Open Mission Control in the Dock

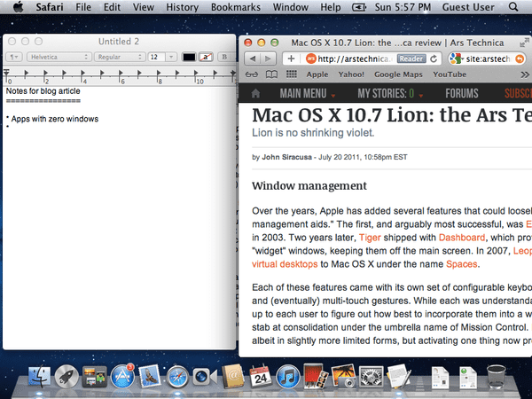94,377
